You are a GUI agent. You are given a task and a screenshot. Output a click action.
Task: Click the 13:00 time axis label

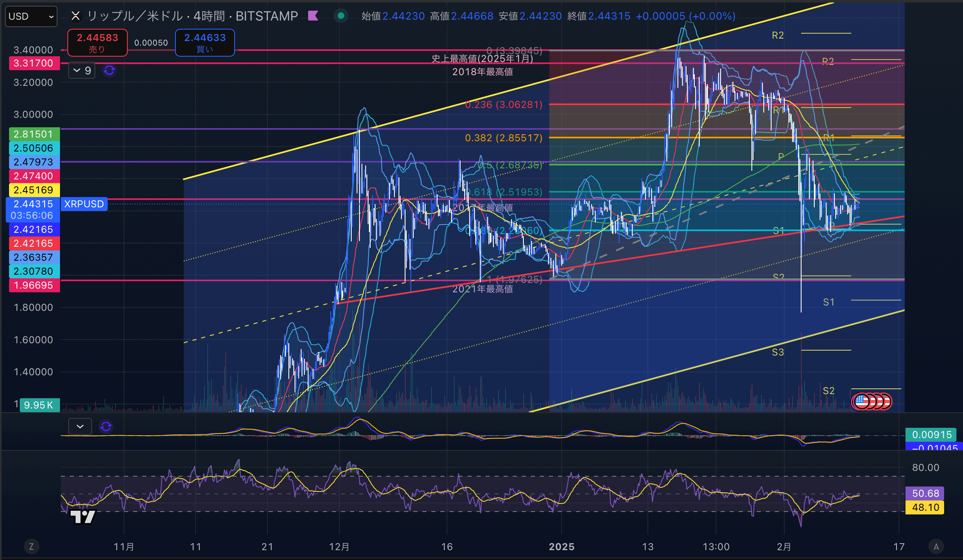coord(716,546)
